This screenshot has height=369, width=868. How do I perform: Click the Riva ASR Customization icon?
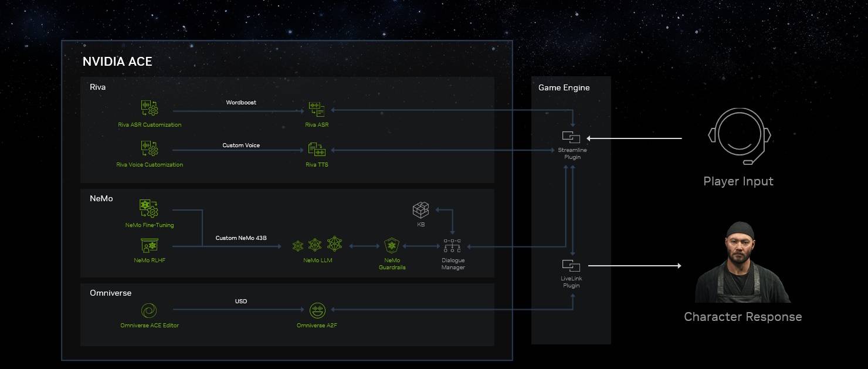point(150,109)
